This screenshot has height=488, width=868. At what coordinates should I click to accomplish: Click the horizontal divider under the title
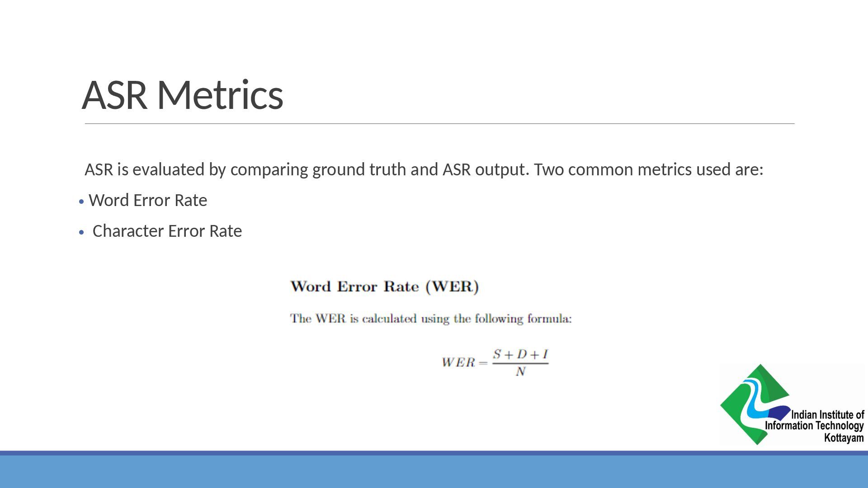coord(439,123)
